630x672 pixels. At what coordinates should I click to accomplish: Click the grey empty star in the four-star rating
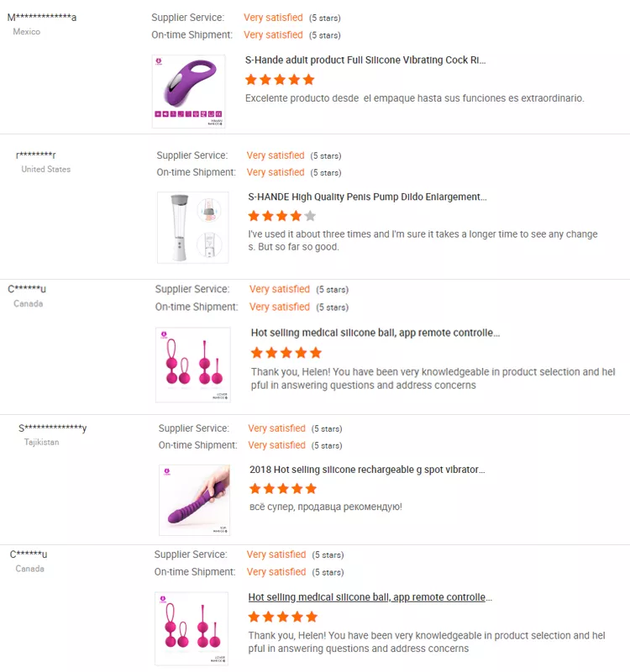point(311,216)
